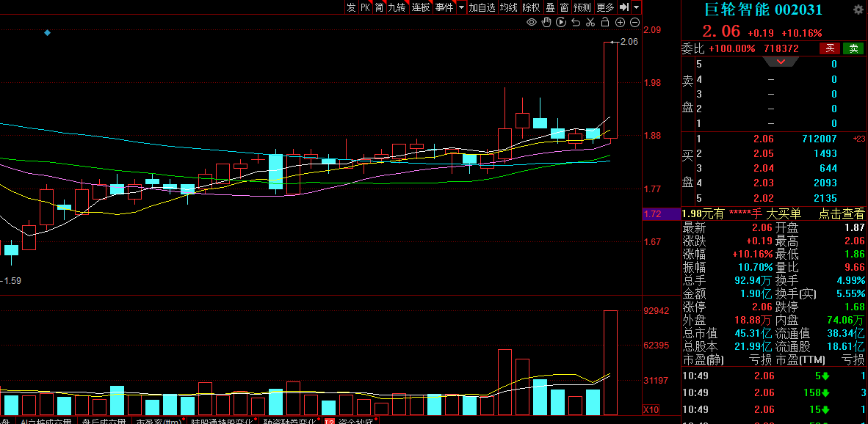Select the 市盈率(ttm) indicator tab
Viewport: 868px width, 424px height.
point(159,420)
